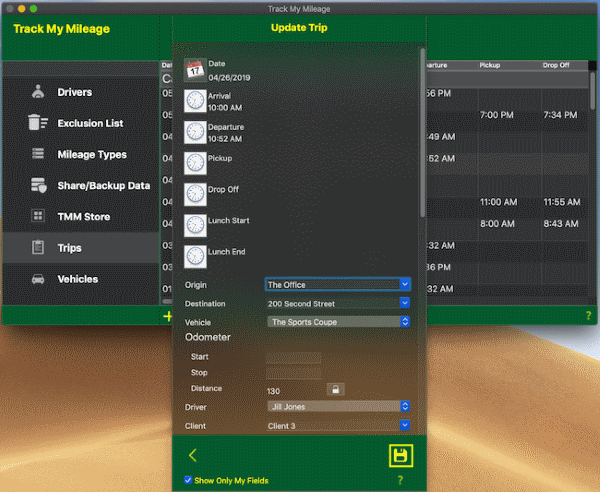Set Pickup time via clock icon
Viewport: 600px width, 492px height.
[195, 164]
